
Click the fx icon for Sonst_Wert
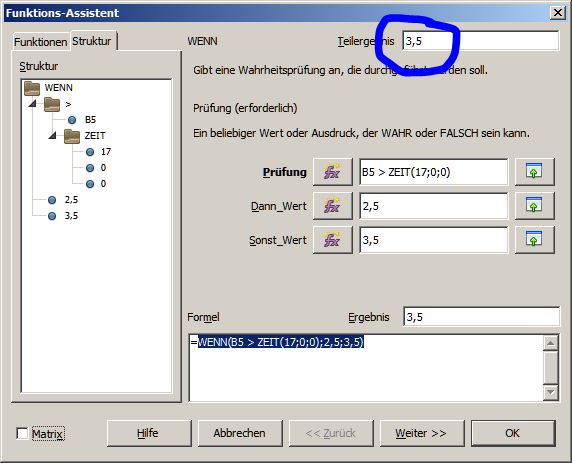333,240
